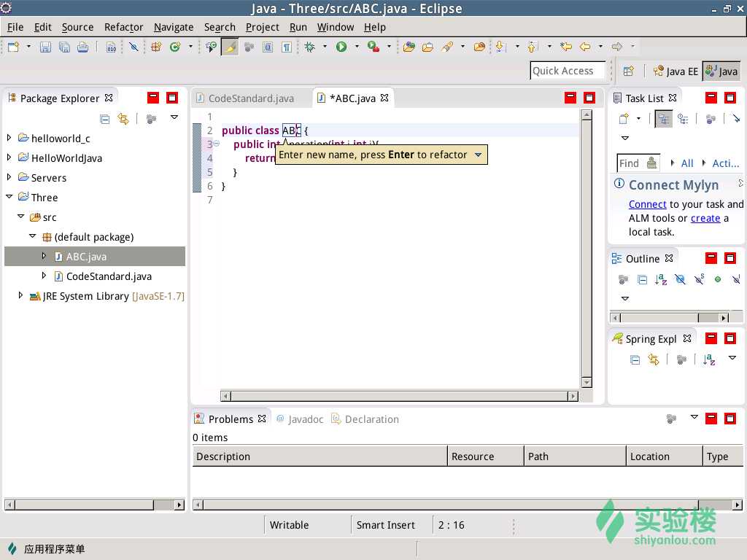The height and width of the screenshot is (560, 747).
Task: Collapse all in Package Explorer
Action: point(105,119)
